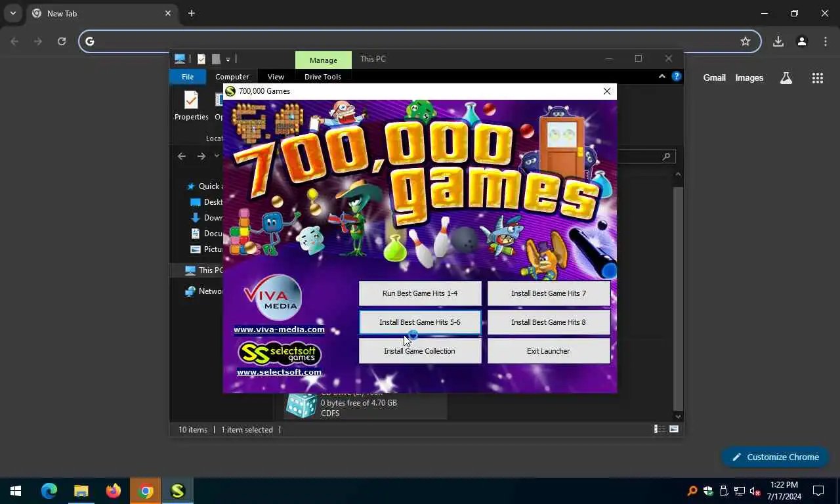Click the This PC icon in Explorer title bar
Screen dimensions: 840x504
(180, 59)
